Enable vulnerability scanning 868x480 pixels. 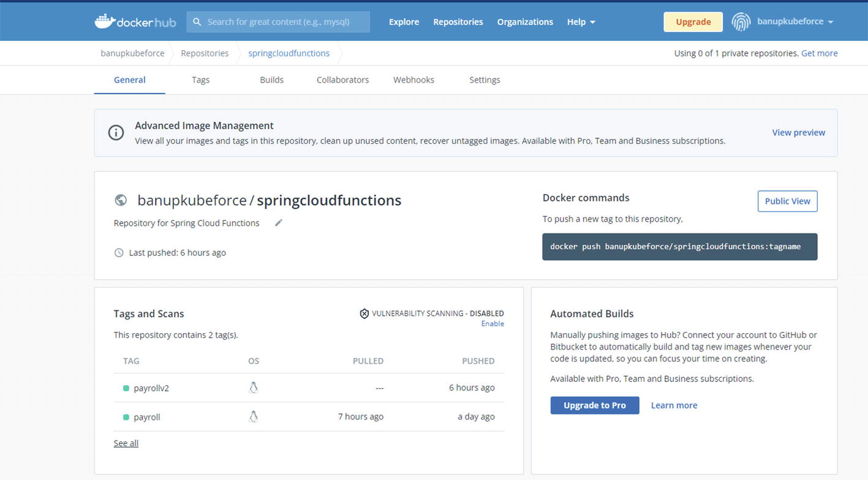[x=492, y=324]
